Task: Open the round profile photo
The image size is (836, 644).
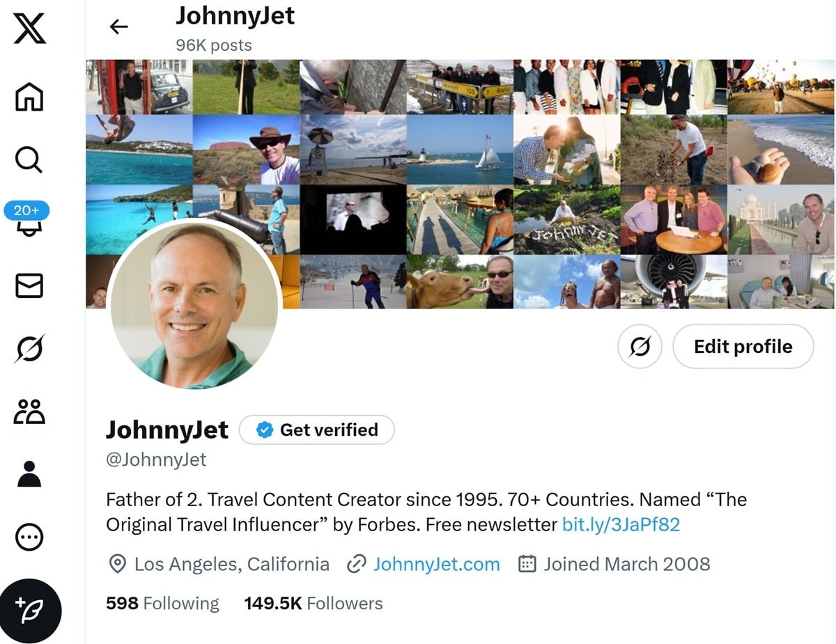Action: click(194, 304)
